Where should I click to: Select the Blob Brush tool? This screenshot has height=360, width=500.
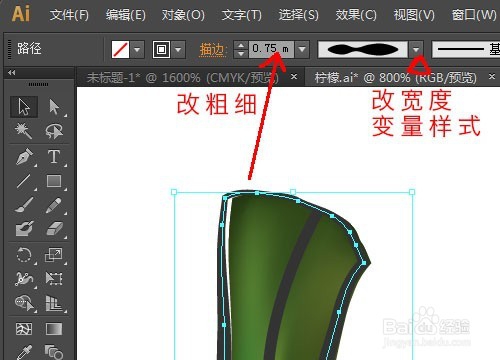pos(24,229)
